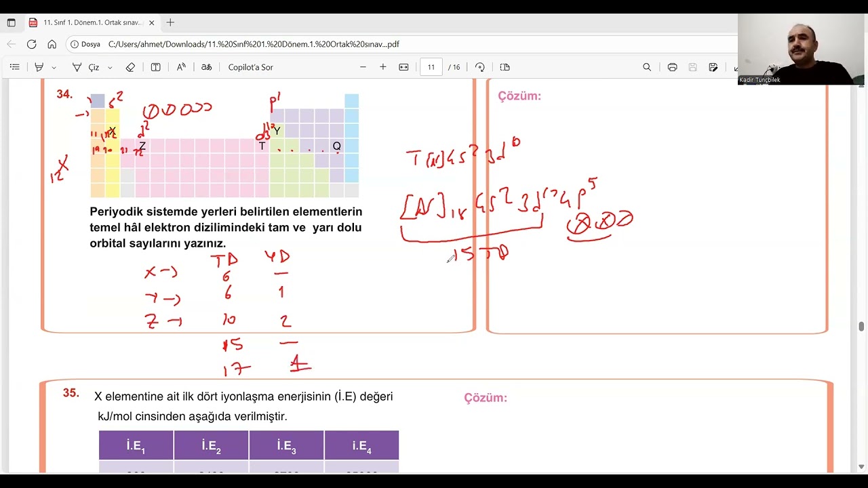Search within the PDF

pos(647,67)
